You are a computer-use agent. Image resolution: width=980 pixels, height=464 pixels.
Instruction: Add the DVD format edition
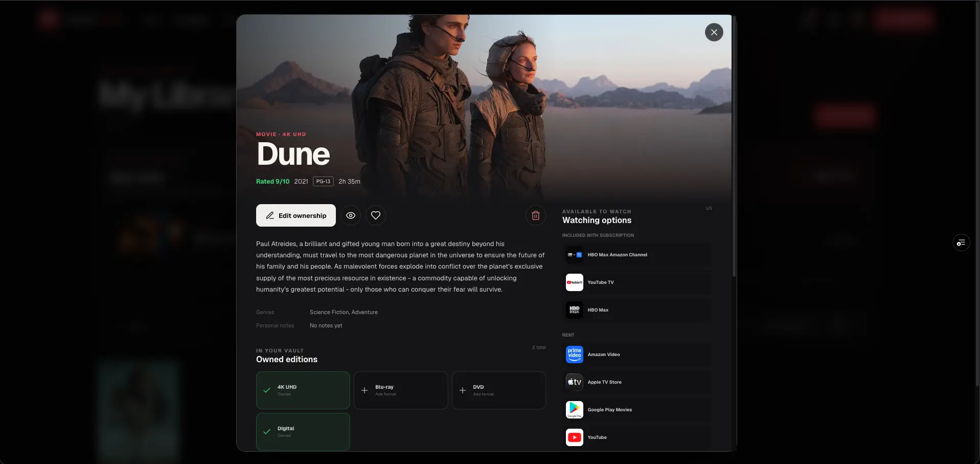point(499,390)
